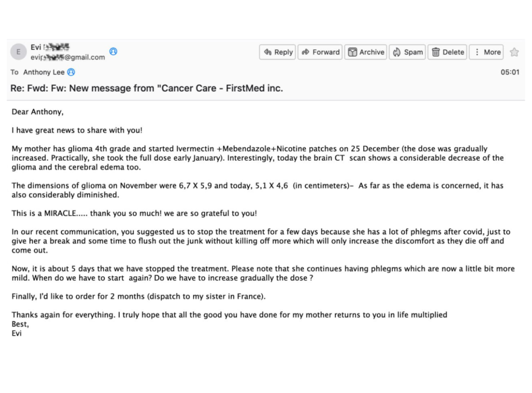Click the sender avatar circle "E"
Image resolution: width=532 pixels, height=393 pixels.
[19, 52]
